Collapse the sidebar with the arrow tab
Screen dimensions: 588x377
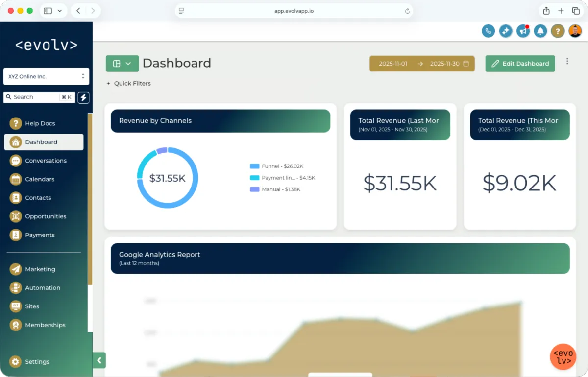pos(99,360)
